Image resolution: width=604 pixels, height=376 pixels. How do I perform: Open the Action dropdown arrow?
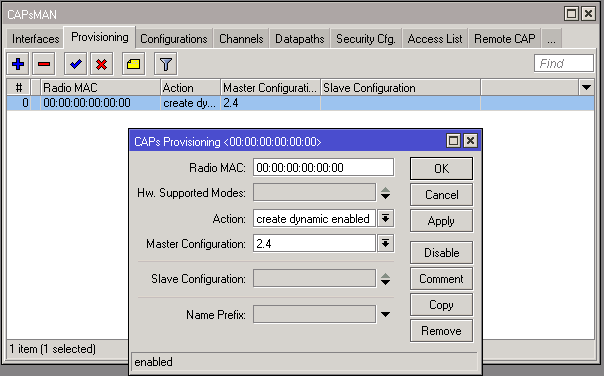coord(385,219)
